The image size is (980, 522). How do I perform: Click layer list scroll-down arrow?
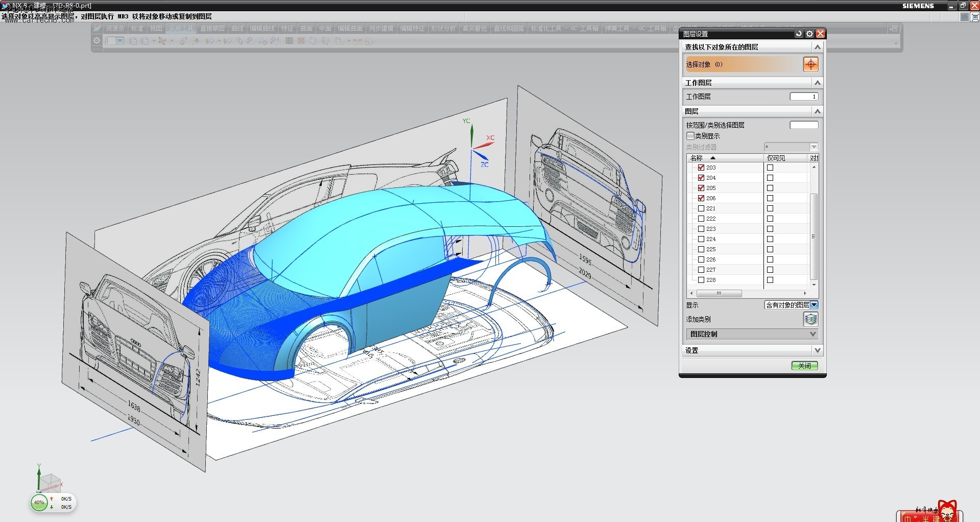pyautogui.click(x=814, y=284)
